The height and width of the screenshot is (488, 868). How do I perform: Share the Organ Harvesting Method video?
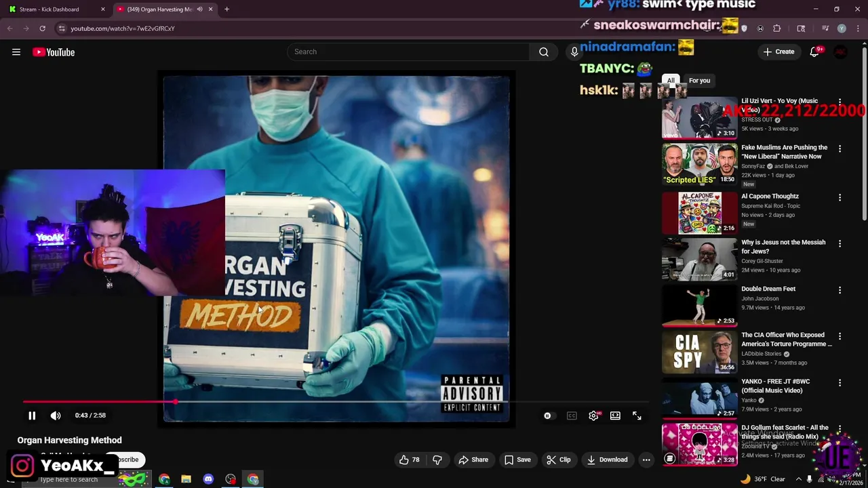click(x=473, y=460)
